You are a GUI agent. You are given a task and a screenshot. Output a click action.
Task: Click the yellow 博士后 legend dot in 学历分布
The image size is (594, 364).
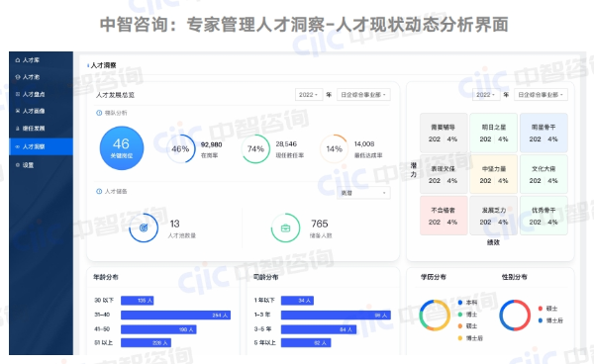click(460, 338)
